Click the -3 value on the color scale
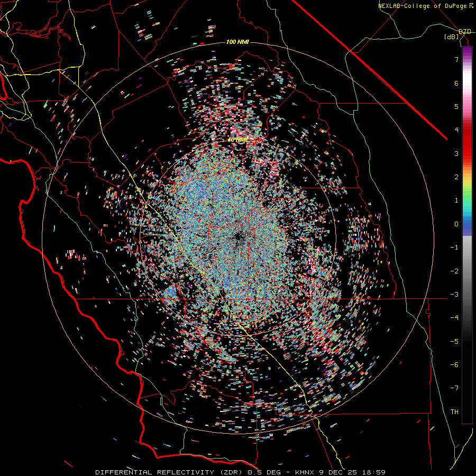Image resolution: width=476 pixels, height=476 pixels. (454, 295)
